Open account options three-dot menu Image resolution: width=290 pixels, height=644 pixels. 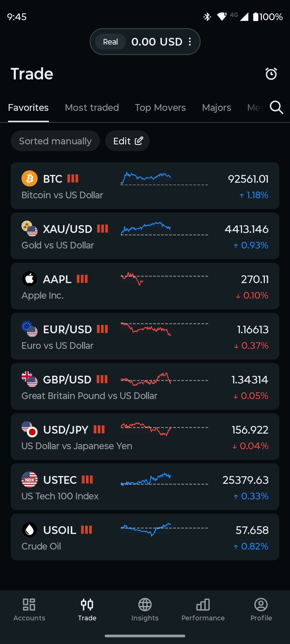[190, 42]
